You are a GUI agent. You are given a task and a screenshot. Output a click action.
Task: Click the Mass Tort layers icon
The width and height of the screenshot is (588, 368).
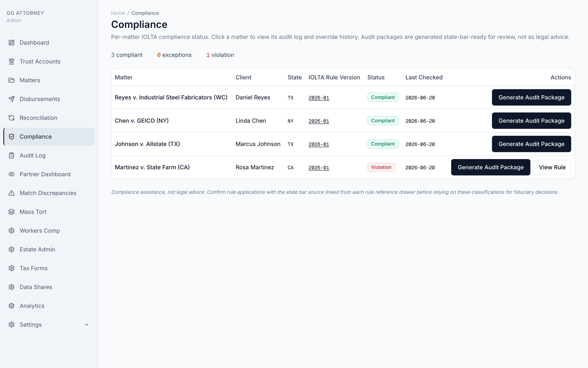tap(11, 212)
